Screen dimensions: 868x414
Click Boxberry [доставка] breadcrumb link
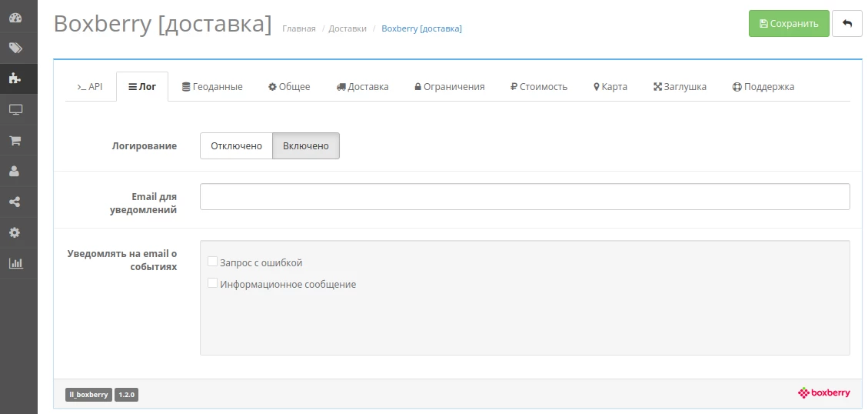click(422, 28)
